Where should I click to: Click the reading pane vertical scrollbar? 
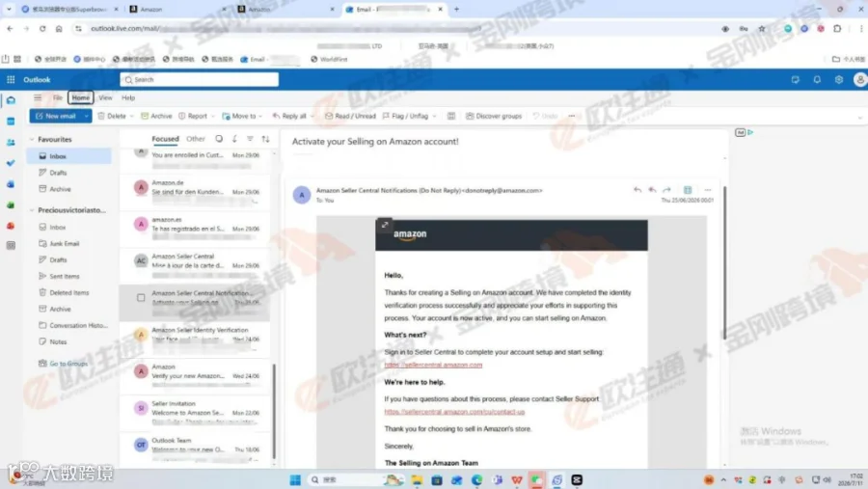[x=724, y=263]
